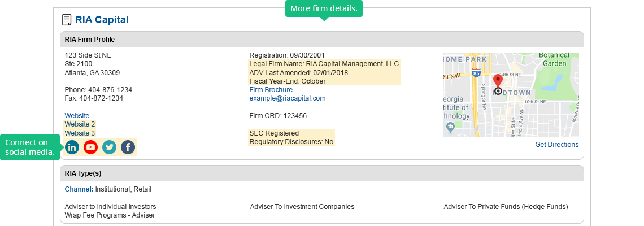Image resolution: width=644 pixels, height=226 pixels.
Task: Click the Get Directions link
Action: tap(556, 145)
